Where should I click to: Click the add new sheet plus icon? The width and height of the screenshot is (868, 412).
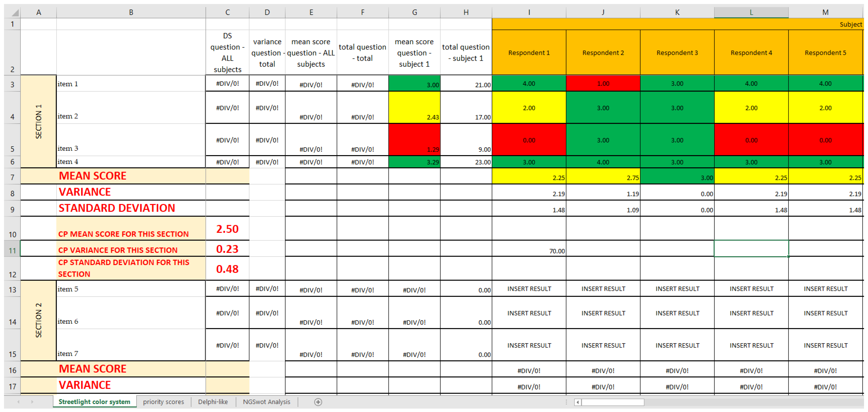tap(318, 402)
